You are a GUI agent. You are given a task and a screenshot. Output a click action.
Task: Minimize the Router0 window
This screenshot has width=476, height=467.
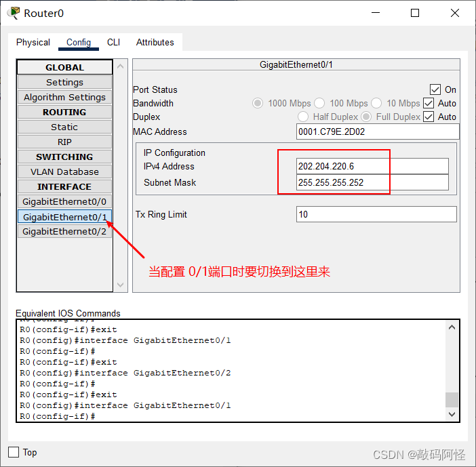[376, 13]
